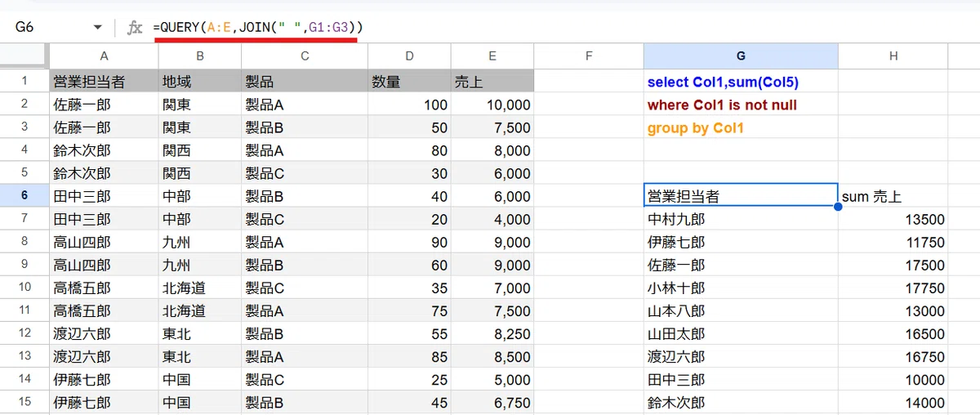Click 中部 cell in row 6

coord(200,196)
